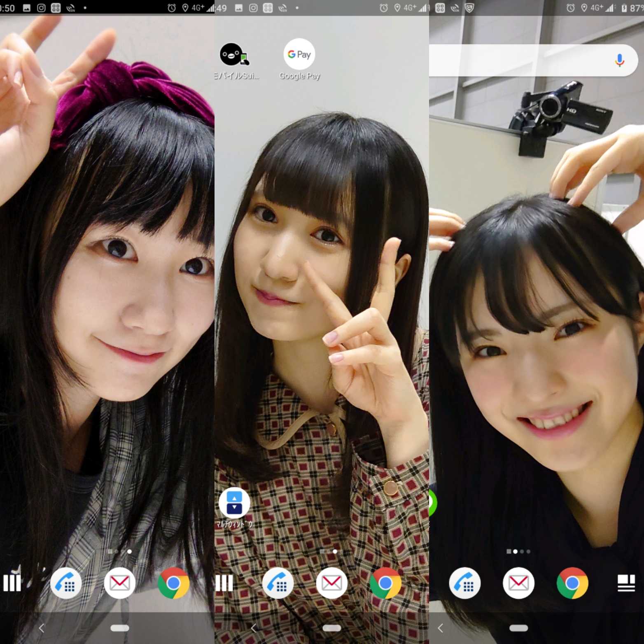Open the phone dialer on the right screen
The image size is (644, 644).
(x=466, y=583)
